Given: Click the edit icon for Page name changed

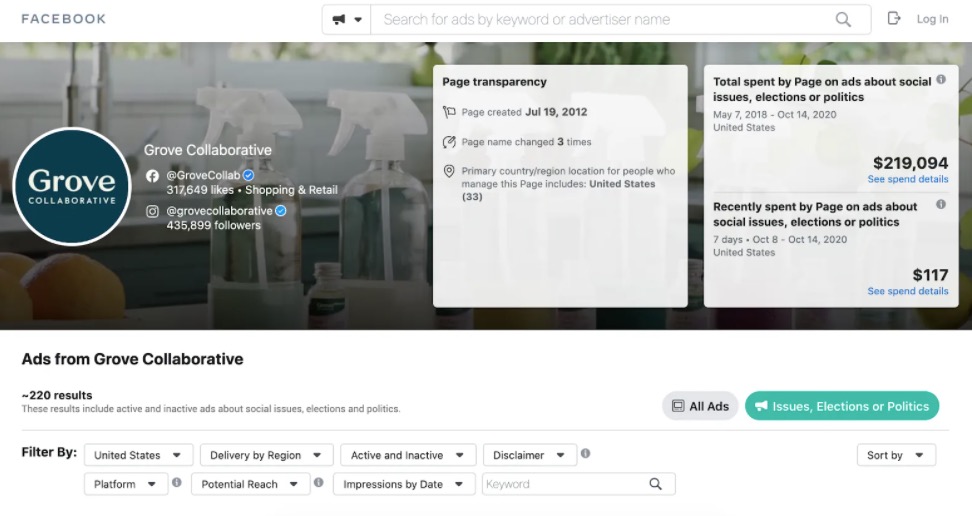Looking at the screenshot, I should [x=449, y=142].
